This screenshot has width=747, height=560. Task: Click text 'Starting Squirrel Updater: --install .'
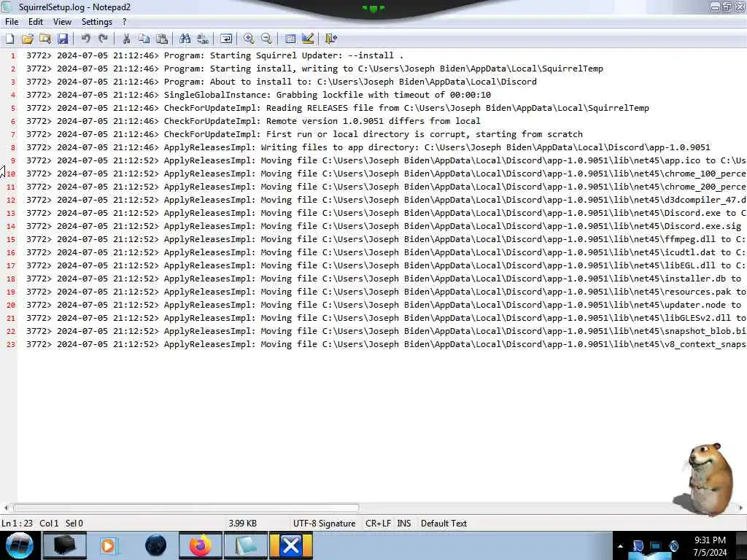(x=306, y=55)
